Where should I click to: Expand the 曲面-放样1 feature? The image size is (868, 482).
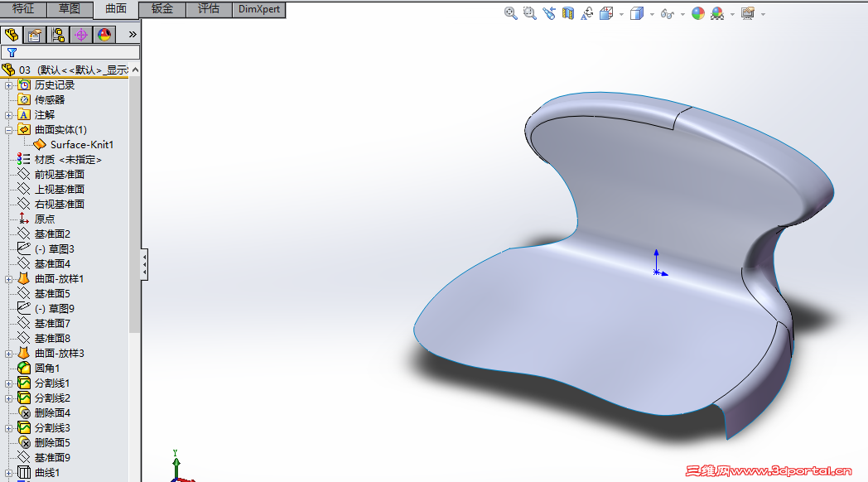[x=9, y=279]
